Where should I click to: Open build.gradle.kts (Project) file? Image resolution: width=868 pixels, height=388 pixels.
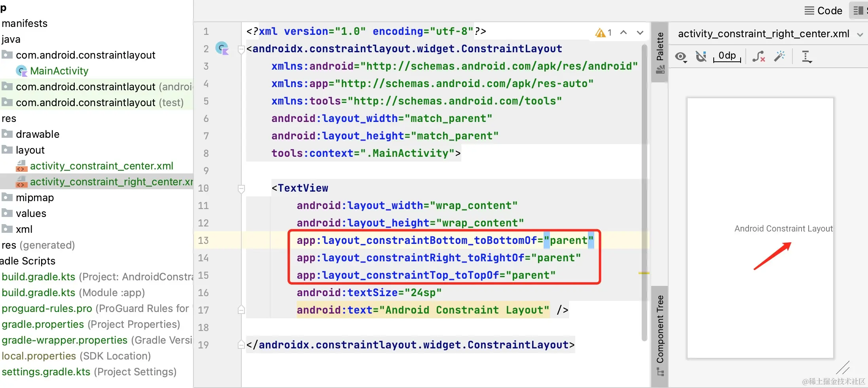[x=97, y=277]
